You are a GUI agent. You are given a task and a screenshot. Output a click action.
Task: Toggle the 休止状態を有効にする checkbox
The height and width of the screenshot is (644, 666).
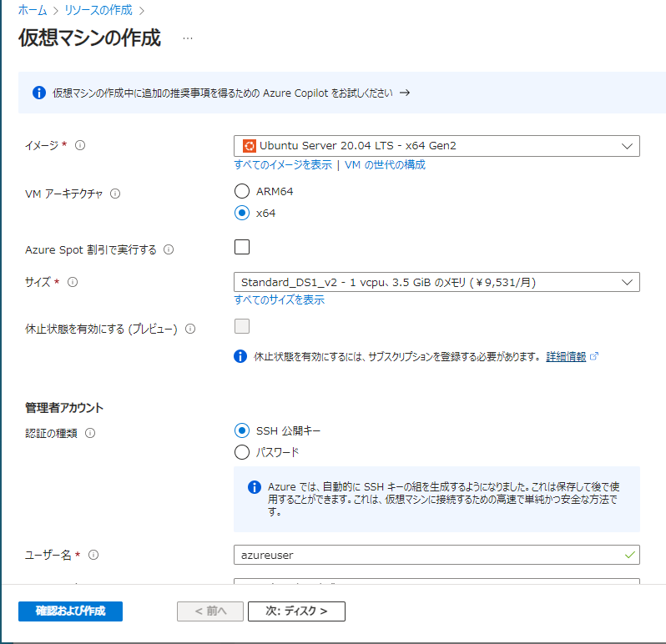click(x=242, y=326)
